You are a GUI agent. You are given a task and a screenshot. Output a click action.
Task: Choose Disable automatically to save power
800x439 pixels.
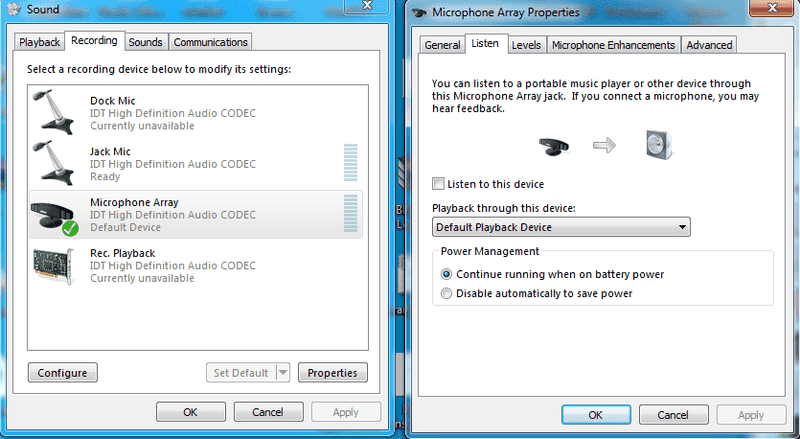[x=446, y=293]
